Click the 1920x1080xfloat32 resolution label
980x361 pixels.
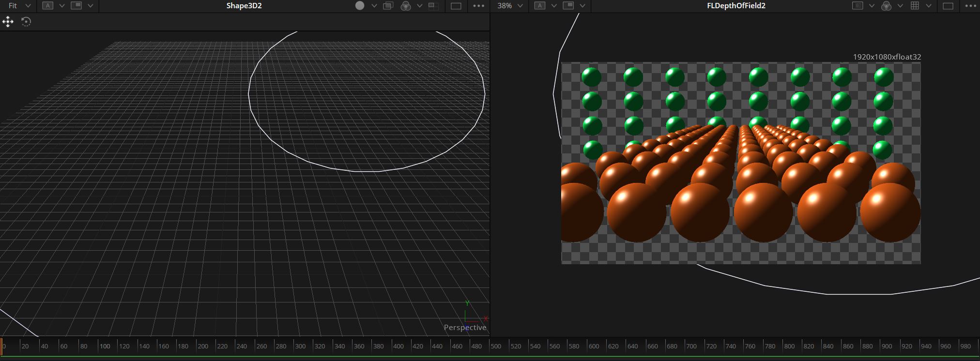(x=887, y=57)
